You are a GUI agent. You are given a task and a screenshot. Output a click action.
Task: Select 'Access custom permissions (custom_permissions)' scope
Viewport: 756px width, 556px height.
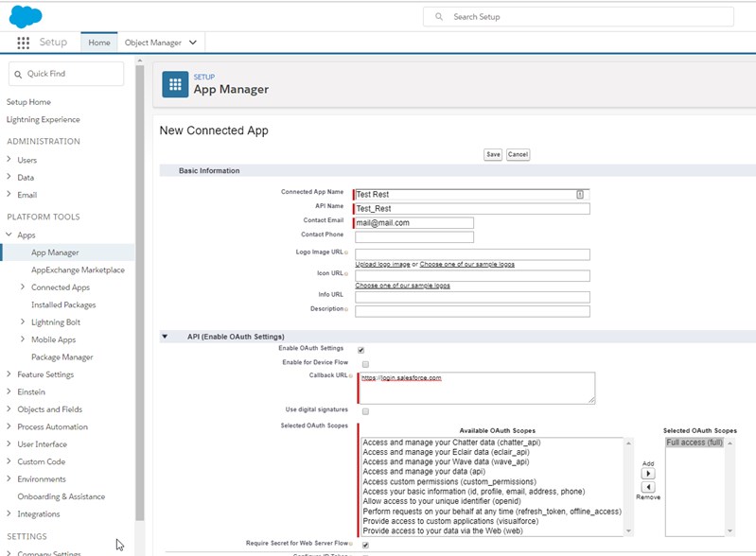coord(448,481)
